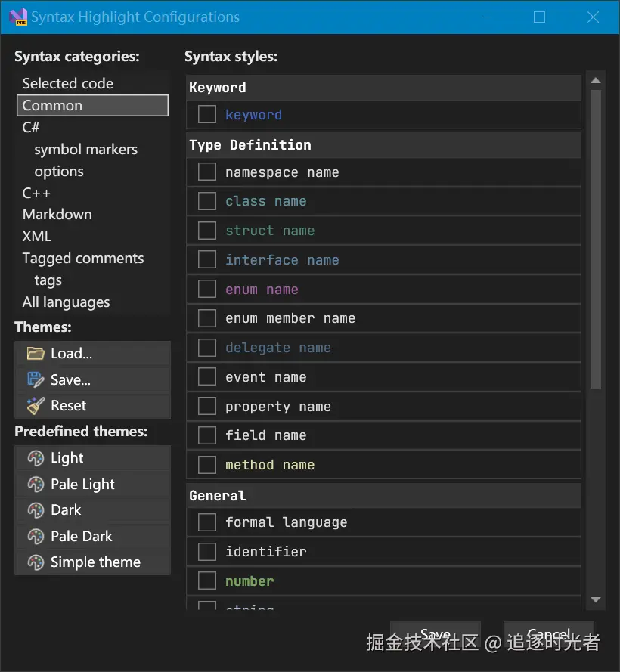Go to the All languages category
Viewport: 620px width, 672px height.
(66, 302)
